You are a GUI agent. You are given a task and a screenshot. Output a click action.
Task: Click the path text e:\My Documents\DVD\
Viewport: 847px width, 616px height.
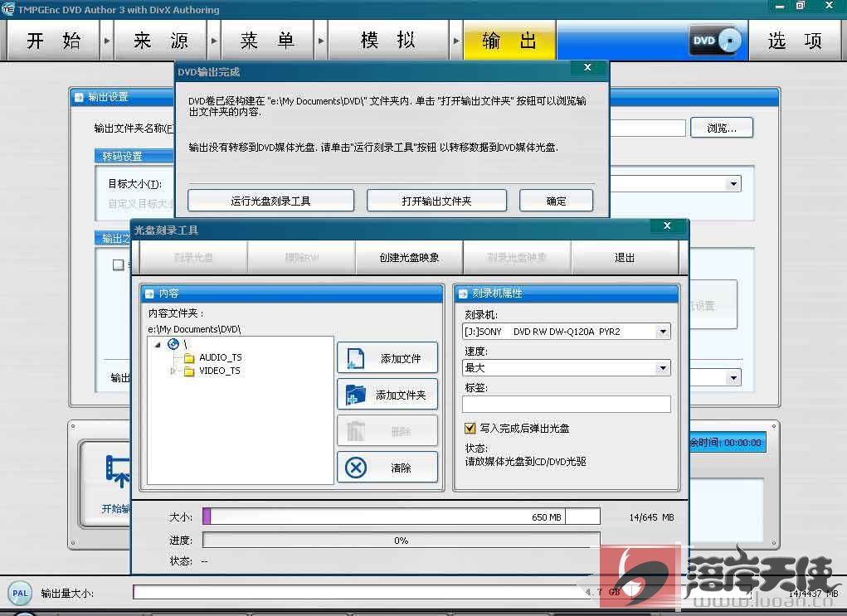(x=194, y=329)
